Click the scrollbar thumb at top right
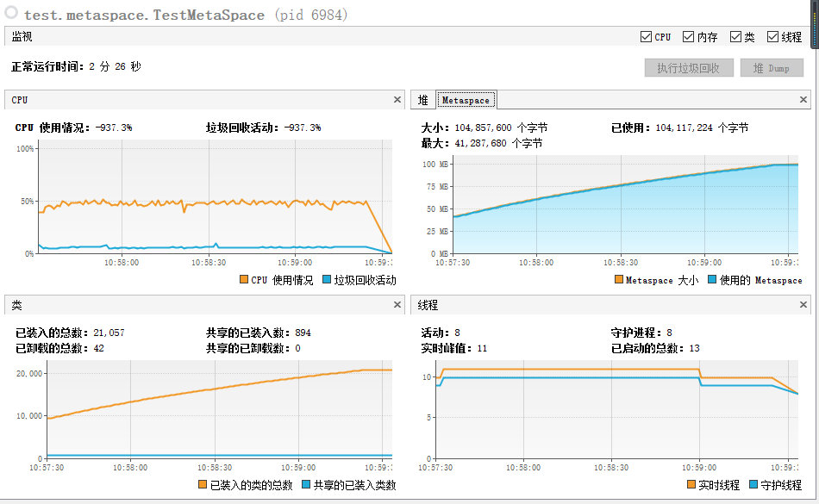 click(x=815, y=23)
